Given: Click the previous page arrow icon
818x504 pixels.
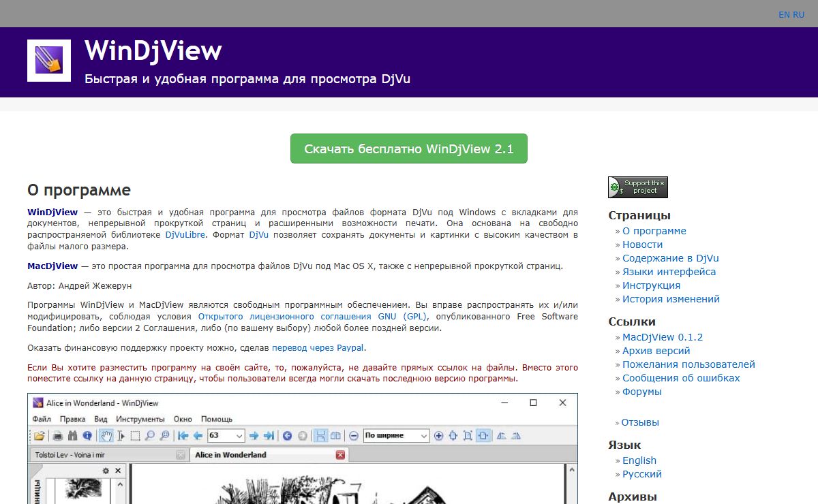Looking at the screenshot, I should 198,436.
